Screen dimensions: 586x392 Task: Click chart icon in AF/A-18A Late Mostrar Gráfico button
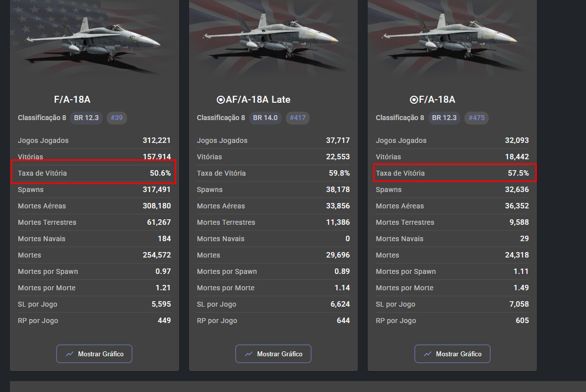(x=249, y=354)
